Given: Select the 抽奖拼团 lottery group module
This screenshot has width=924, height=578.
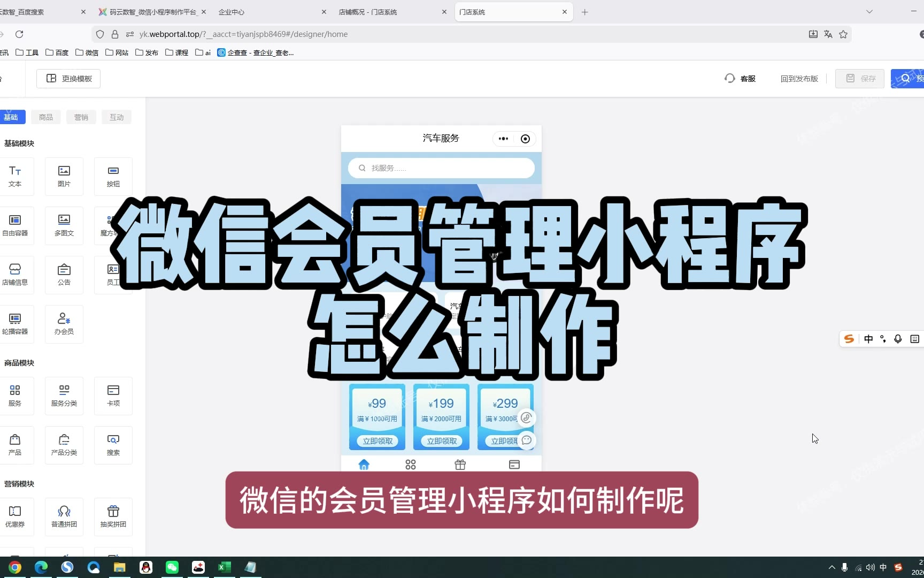Looking at the screenshot, I should [113, 516].
